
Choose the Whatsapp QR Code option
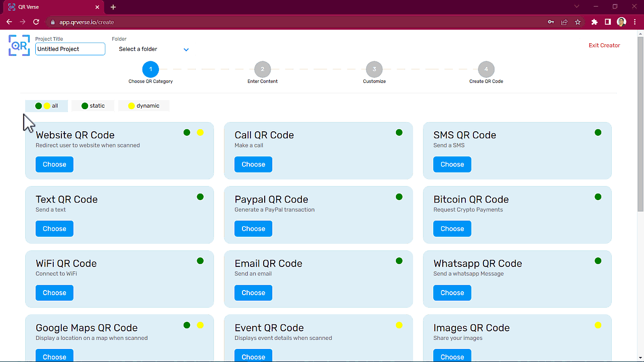[x=452, y=293]
